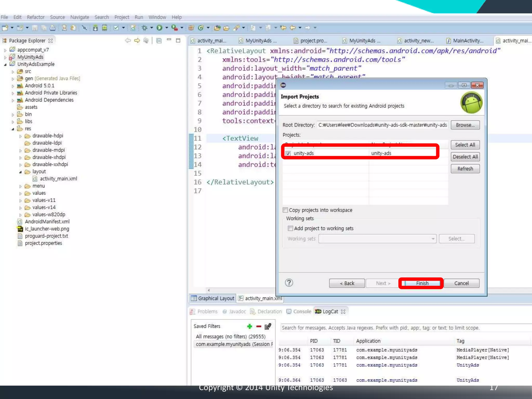Click the help question mark icon
The height and width of the screenshot is (399, 532).
click(x=289, y=283)
